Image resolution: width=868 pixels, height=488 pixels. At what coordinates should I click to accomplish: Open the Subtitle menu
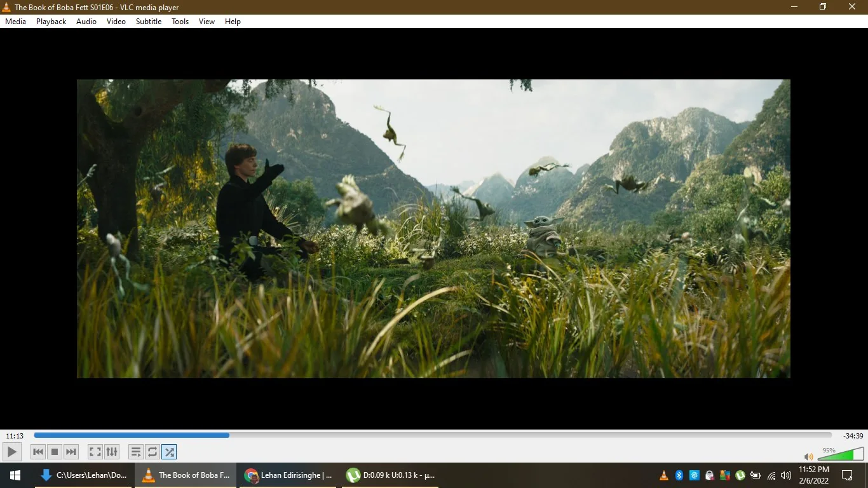click(x=149, y=22)
